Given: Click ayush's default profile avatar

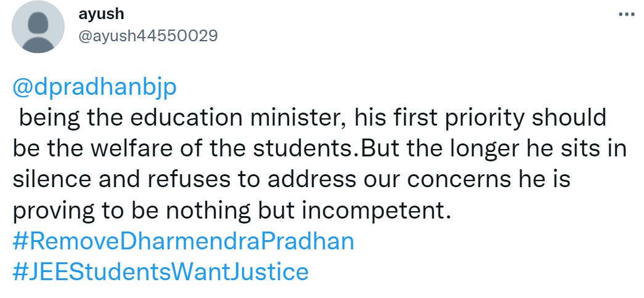Looking at the screenshot, I should coord(38,27).
